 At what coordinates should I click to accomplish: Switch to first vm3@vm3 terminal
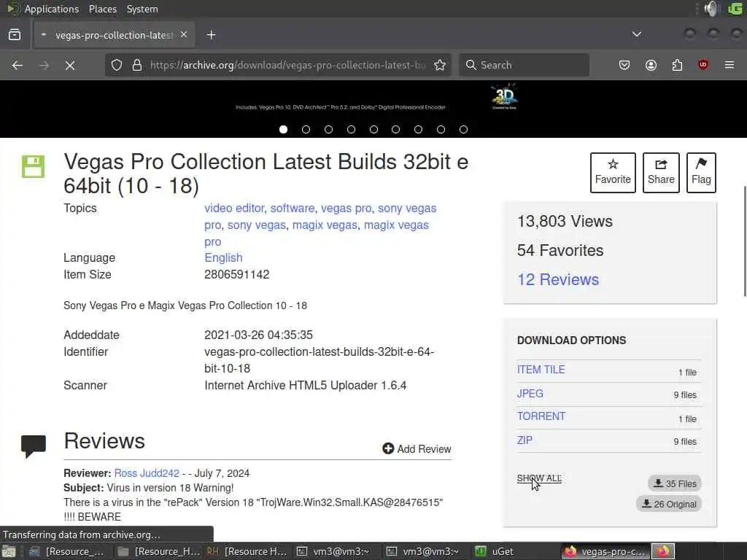(x=333, y=551)
